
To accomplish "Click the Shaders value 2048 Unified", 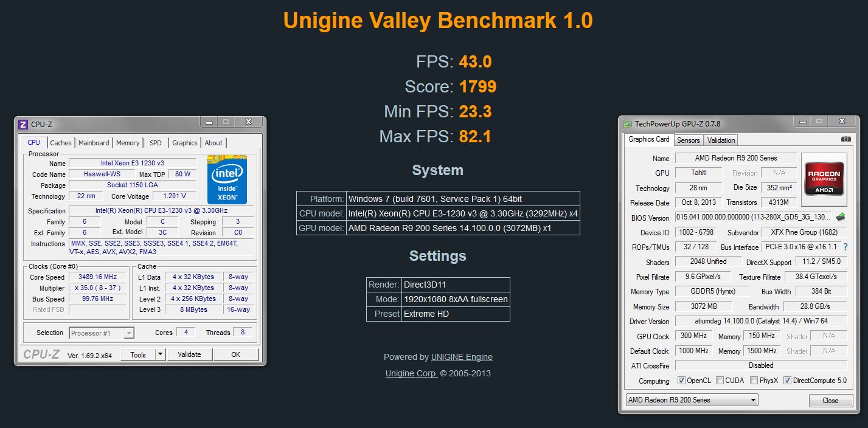I will coord(709,261).
